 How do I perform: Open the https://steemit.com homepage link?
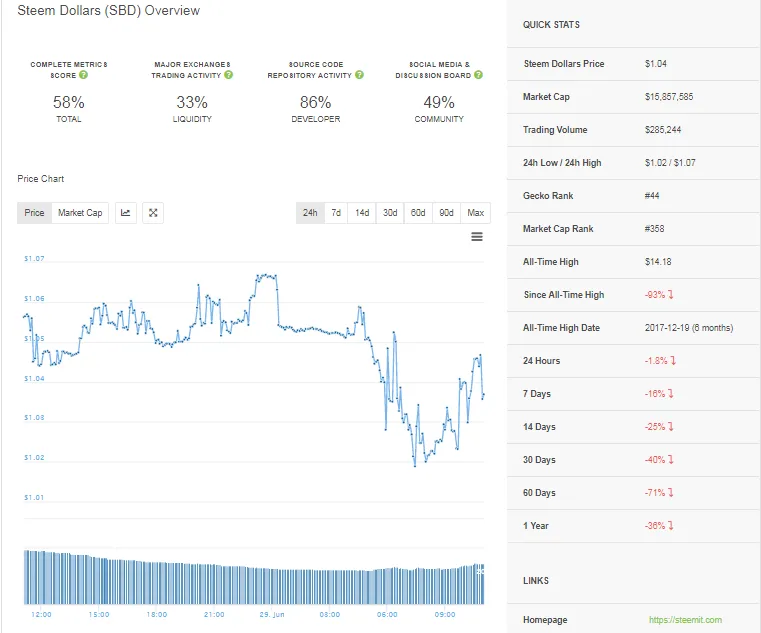pos(685,620)
